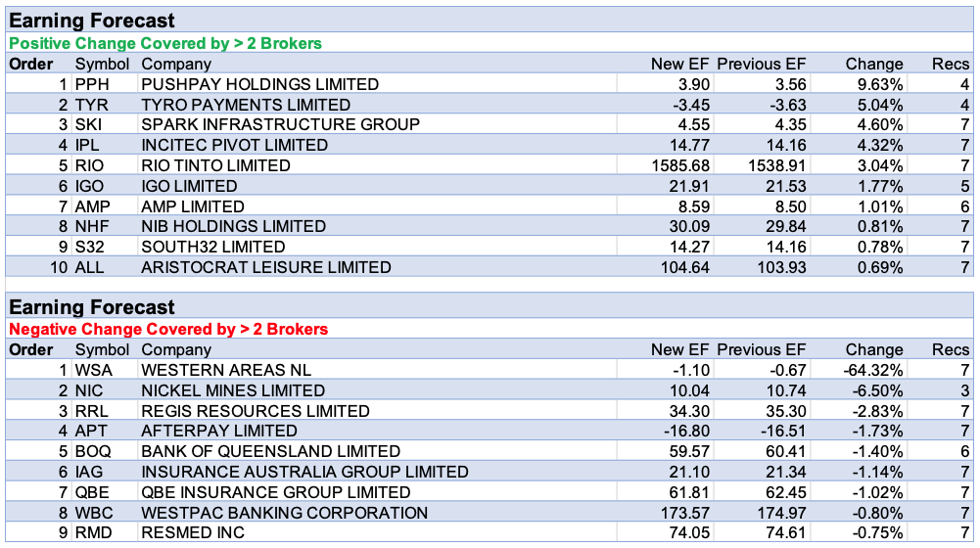Click the BANK OF QUEENSLAND LIMITED cell
This screenshot has height=548, width=980.
pos(270,451)
